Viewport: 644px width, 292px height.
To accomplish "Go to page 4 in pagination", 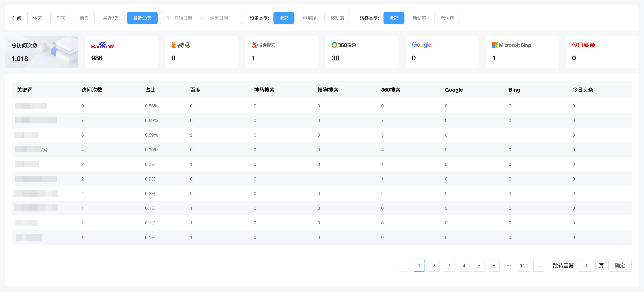I will tap(464, 266).
